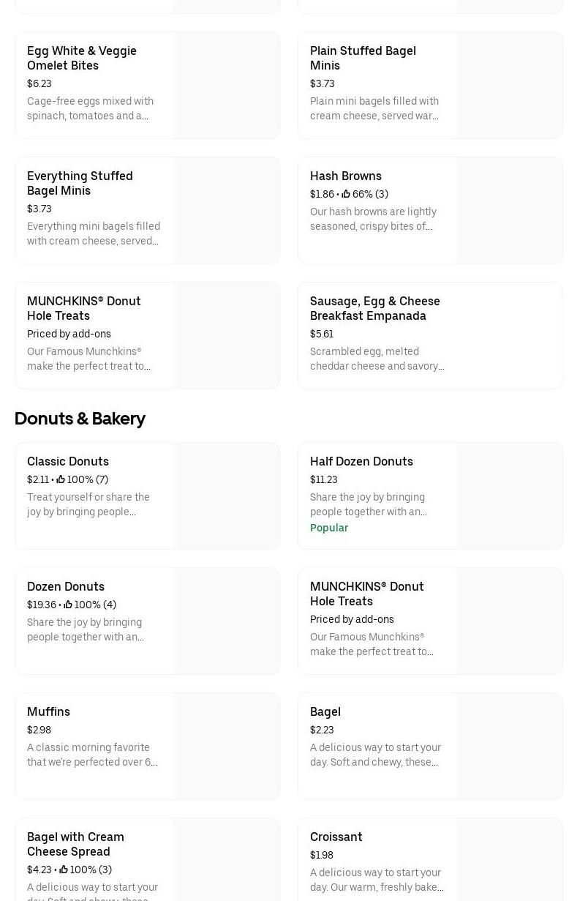Select the Croissant menu item title
This screenshot has width=588, height=901.
click(x=336, y=837)
